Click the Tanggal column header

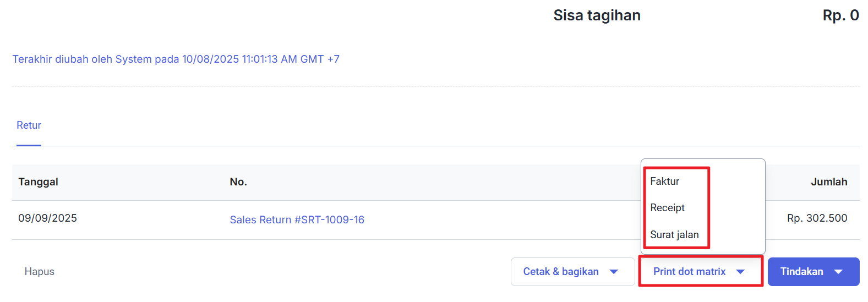pyautogui.click(x=38, y=182)
